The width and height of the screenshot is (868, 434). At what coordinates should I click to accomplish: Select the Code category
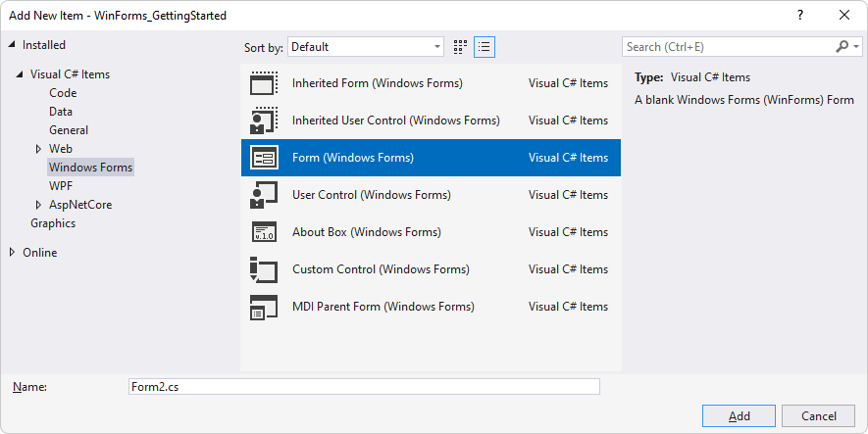(x=63, y=93)
